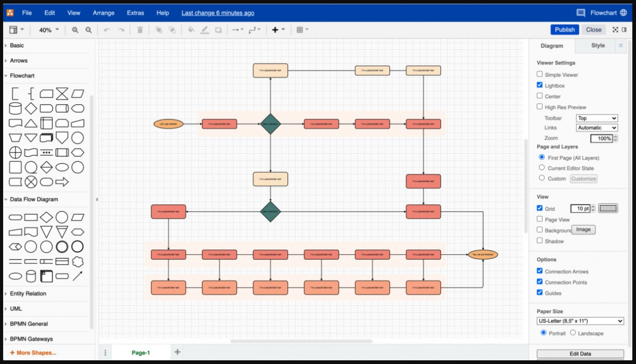This screenshot has height=364, width=636.
Task: Select the database cylinder shape in Flowchart
Action: click(x=15, y=109)
